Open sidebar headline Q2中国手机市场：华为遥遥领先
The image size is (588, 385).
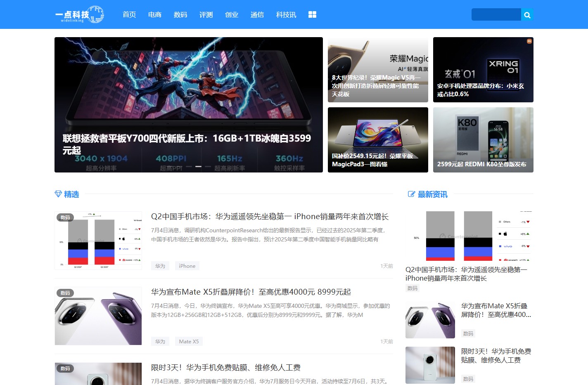[x=466, y=274]
